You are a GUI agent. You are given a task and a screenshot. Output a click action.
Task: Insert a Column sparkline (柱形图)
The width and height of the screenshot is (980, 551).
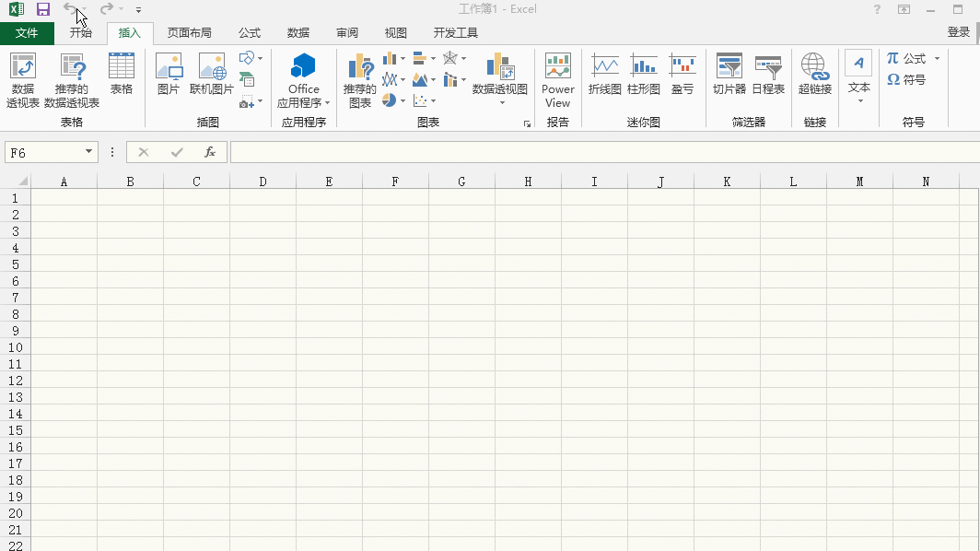coord(644,74)
